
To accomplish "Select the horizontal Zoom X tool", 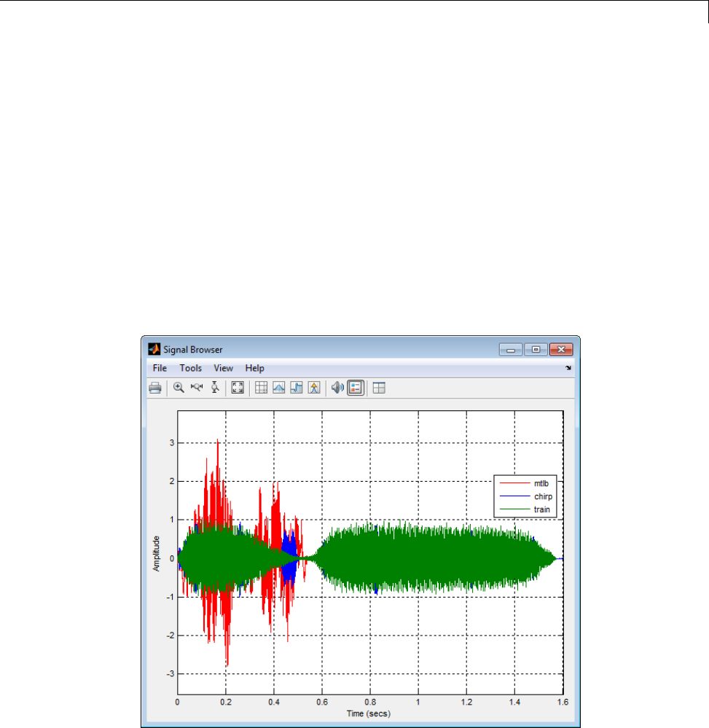I will (x=197, y=388).
